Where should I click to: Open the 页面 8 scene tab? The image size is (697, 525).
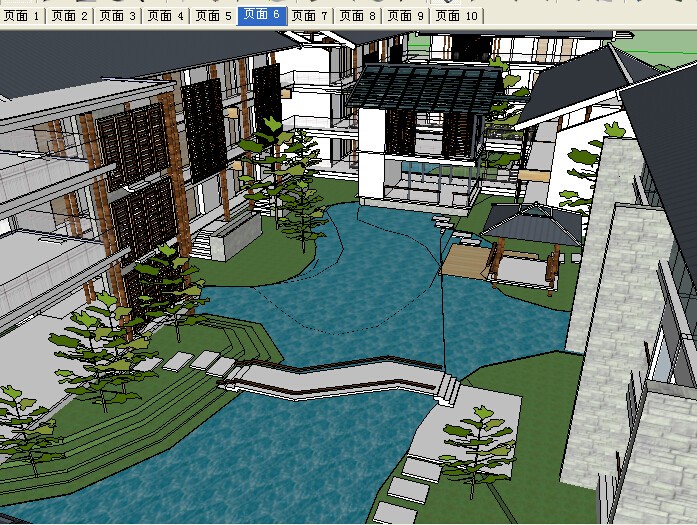(358, 16)
